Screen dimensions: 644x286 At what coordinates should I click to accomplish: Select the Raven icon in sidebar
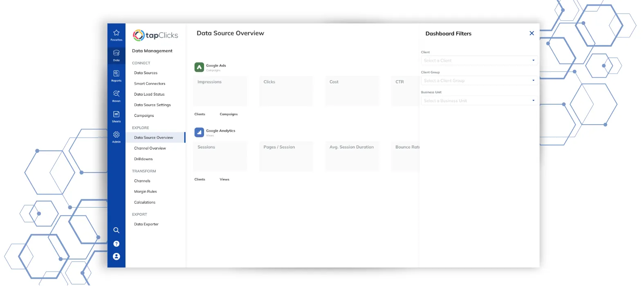[116, 96]
